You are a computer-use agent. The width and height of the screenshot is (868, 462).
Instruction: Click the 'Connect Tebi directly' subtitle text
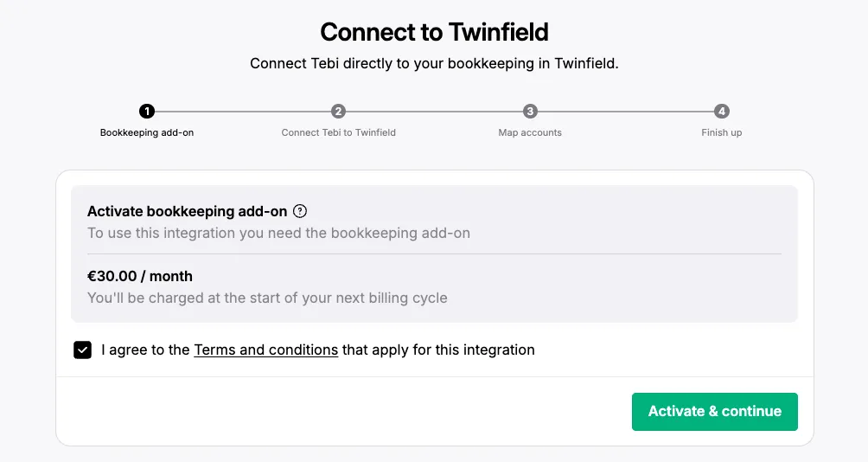434,64
